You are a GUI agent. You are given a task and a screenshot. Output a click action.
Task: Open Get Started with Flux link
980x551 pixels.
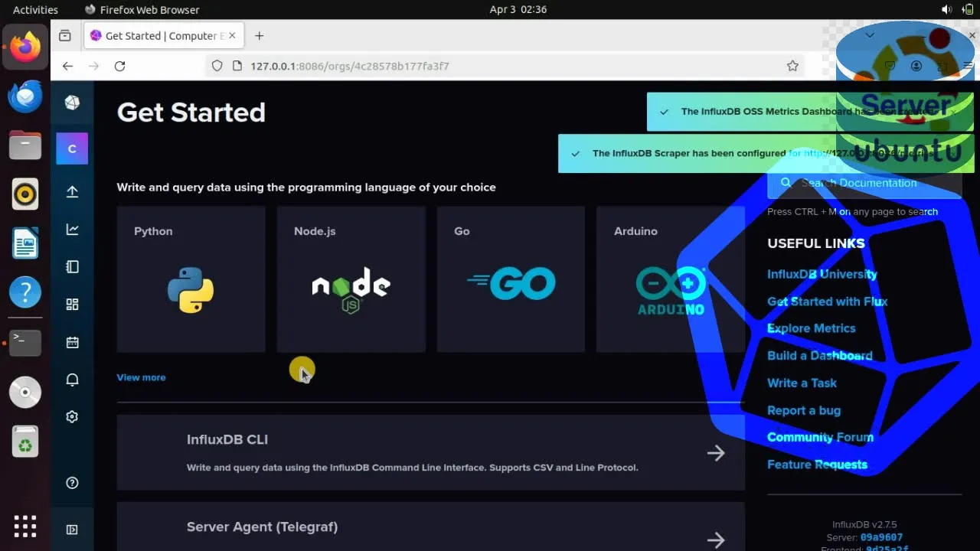(x=827, y=302)
